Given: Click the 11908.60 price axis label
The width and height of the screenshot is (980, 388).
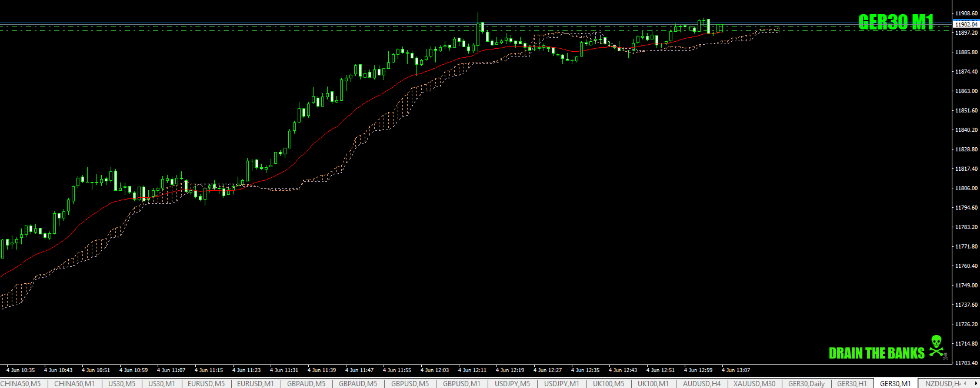Looking at the screenshot, I should 966,13.
